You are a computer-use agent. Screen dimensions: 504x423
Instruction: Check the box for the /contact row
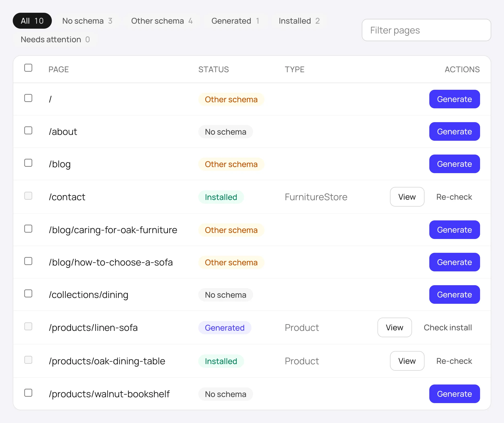(x=28, y=196)
